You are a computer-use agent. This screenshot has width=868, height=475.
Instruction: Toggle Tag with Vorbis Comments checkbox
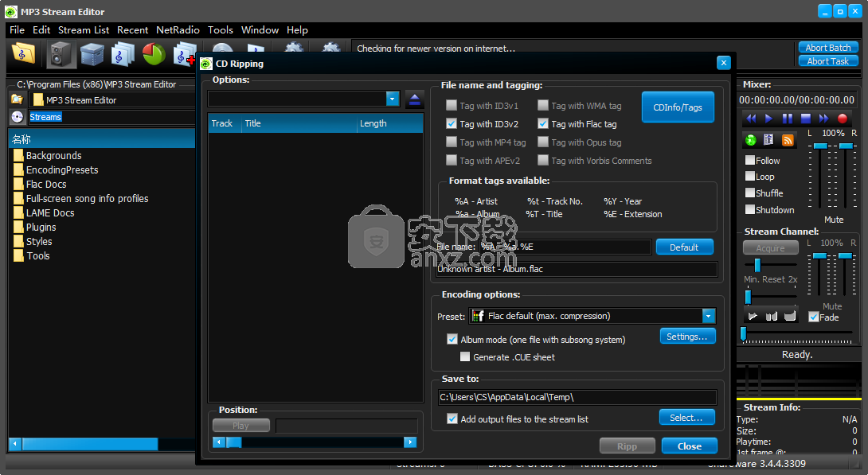pyautogui.click(x=542, y=160)
